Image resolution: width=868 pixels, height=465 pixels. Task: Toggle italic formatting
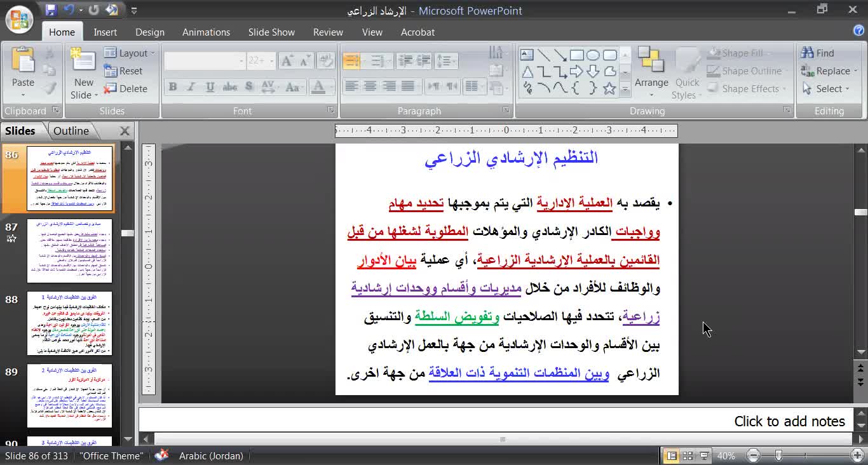click(191, 87)
